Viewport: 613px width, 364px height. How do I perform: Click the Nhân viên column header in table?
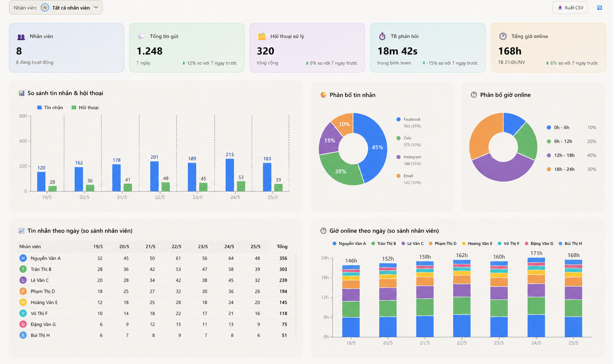pyautogui.click(x=30, y=247)
